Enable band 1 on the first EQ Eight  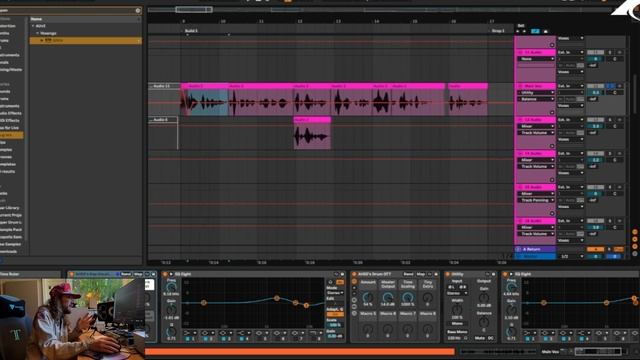[x=188, y=339]
